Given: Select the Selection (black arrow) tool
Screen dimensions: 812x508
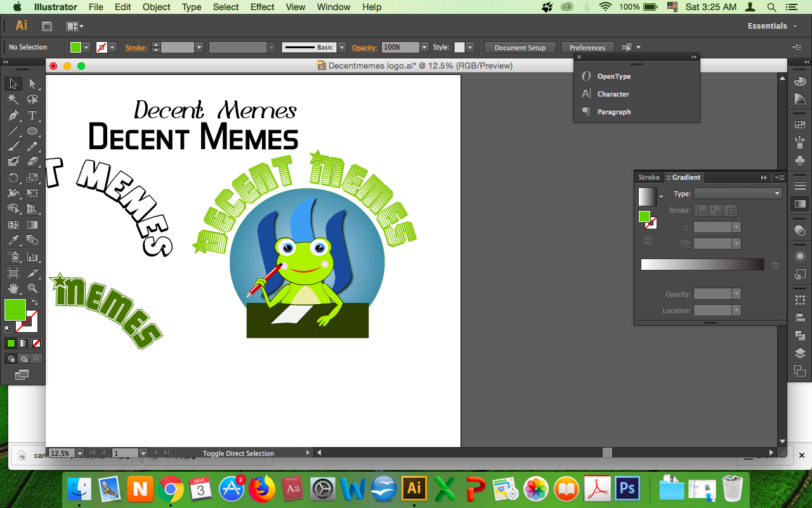Looking at the screenshot, I should click(13, 84).
